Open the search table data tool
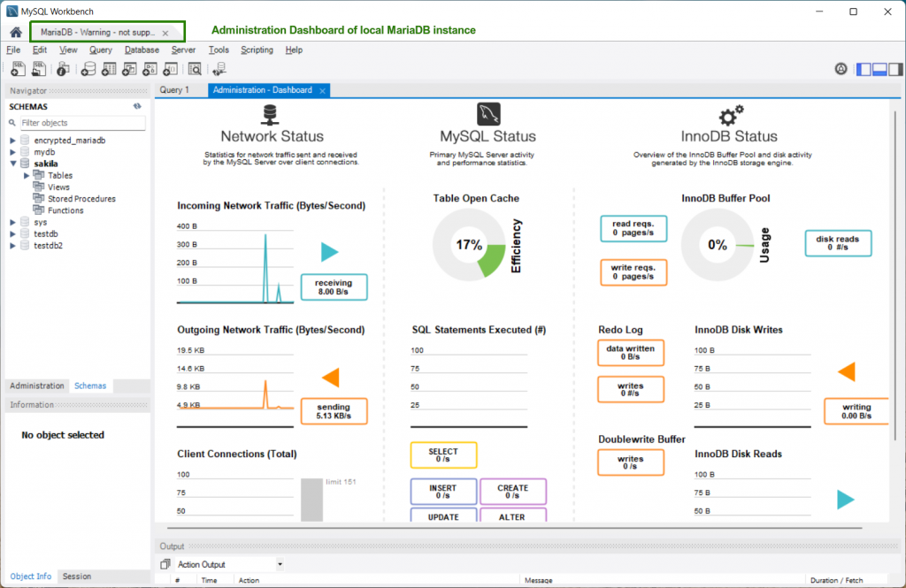 pyautogui.click(x=196, y=69)
